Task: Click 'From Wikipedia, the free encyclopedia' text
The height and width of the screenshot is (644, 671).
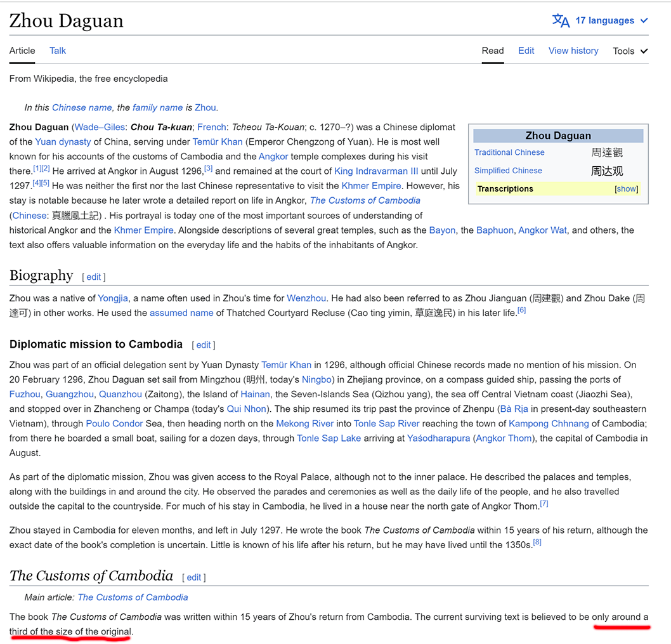Action: pyautogui.click(x=89, y=79)
